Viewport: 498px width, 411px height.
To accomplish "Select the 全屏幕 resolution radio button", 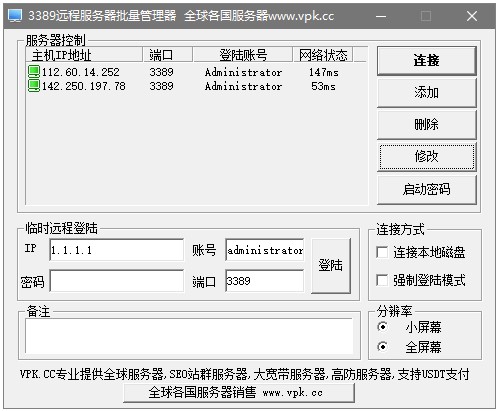I will pyautogui.click(x=383, y=347).
